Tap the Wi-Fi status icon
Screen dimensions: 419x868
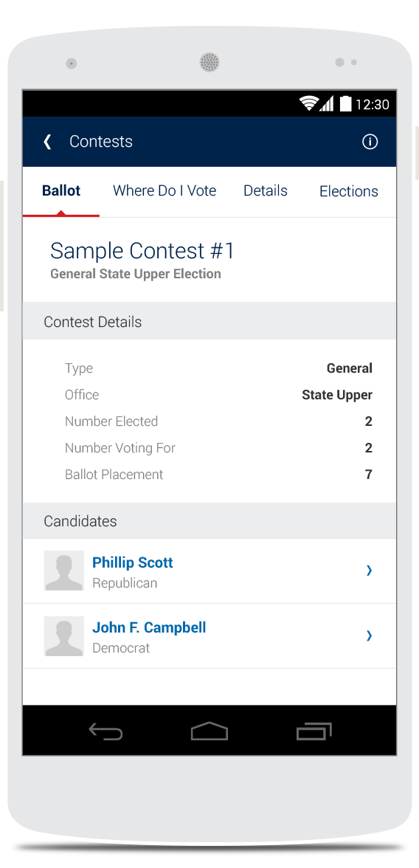point(308,103)
